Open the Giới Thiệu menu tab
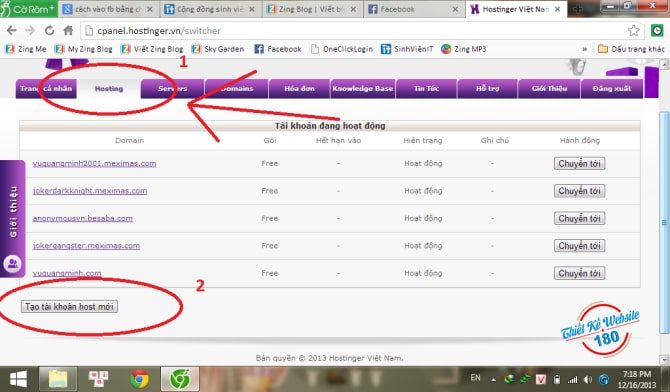 (x=549, y=88)
